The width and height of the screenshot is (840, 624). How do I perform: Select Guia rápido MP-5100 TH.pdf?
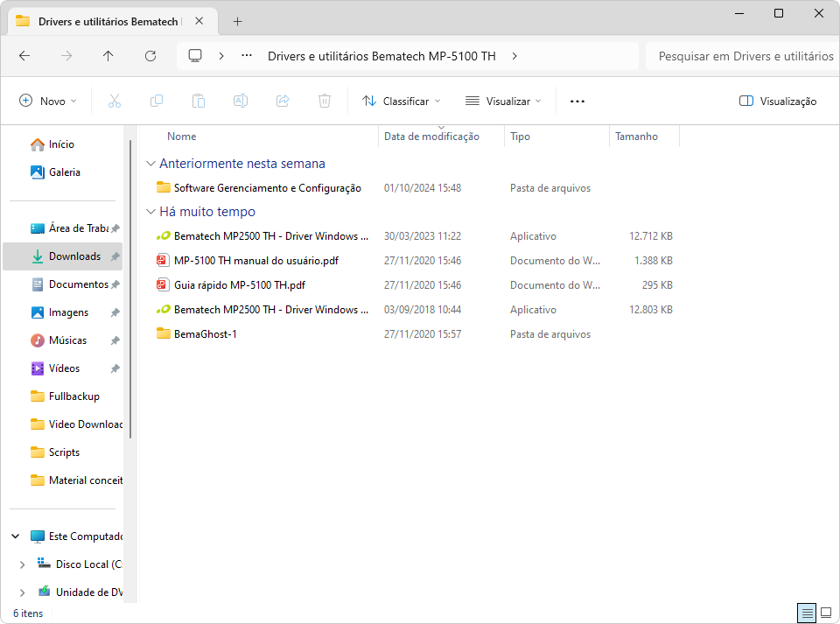click(x=230, y=285)
